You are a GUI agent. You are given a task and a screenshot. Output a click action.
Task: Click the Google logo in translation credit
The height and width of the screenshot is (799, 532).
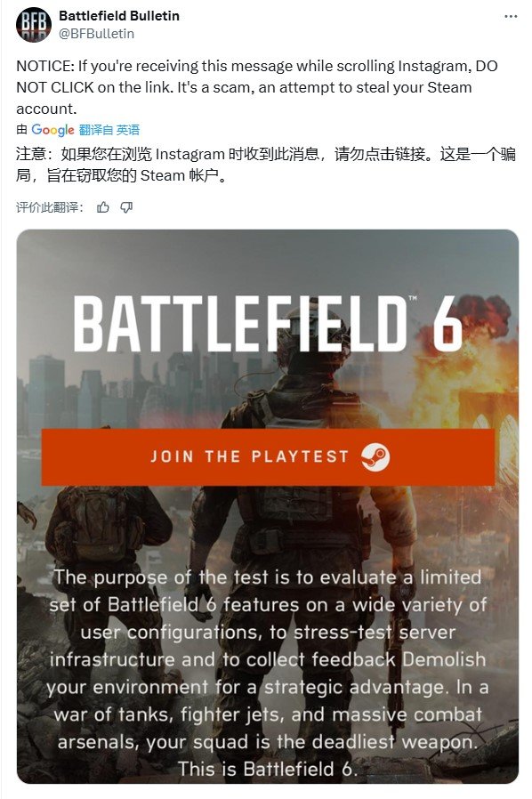tap(53, 130)
